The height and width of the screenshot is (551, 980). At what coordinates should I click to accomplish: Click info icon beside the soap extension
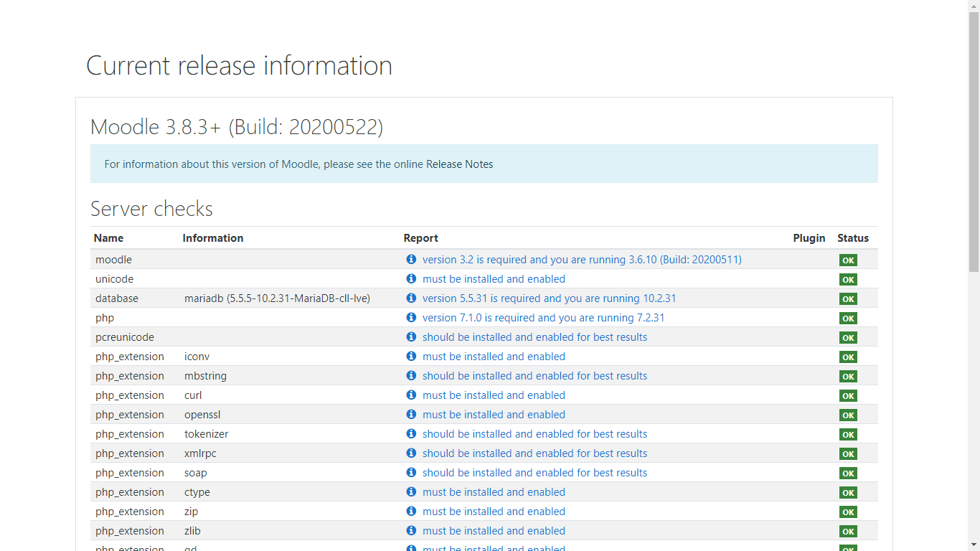(x=411, y=472)
